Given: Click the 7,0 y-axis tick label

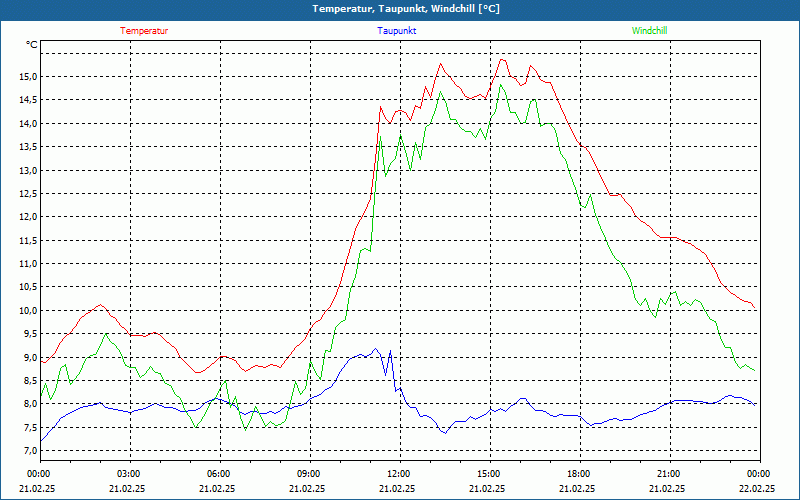Looking at the screenshot, I should click(x=28, y=451).
